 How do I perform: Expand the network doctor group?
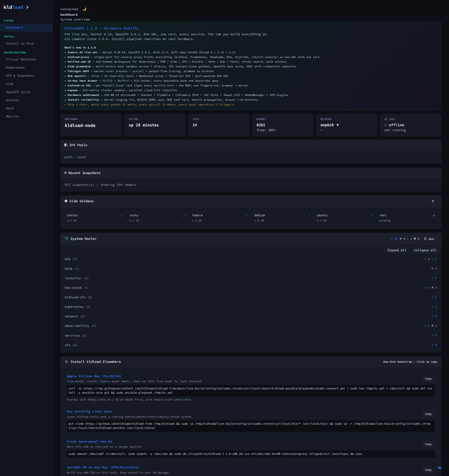coord(251,316)
